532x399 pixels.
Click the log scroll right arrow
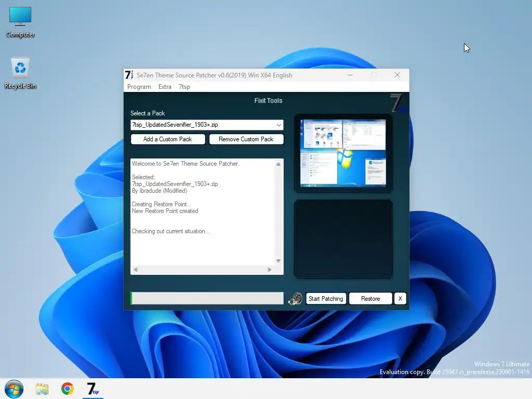270,270
